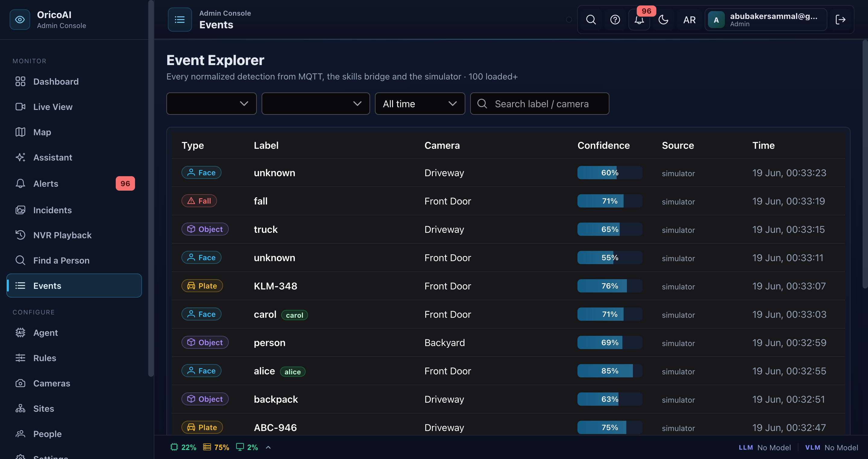Click the Object tag in the truck row
The width and height of the screenshot is (868, 459).
205,229
